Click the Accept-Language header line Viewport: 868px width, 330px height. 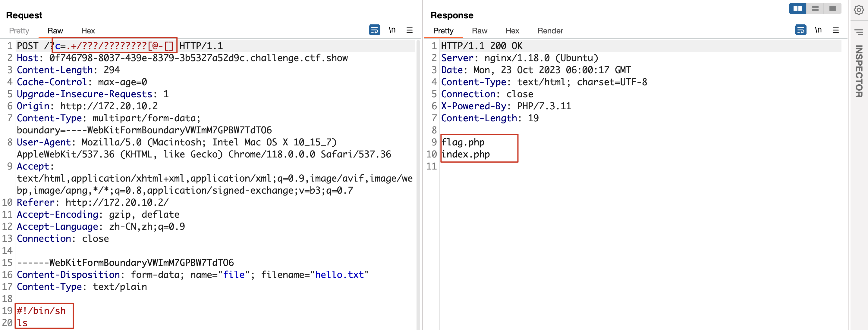pos(101,227)
